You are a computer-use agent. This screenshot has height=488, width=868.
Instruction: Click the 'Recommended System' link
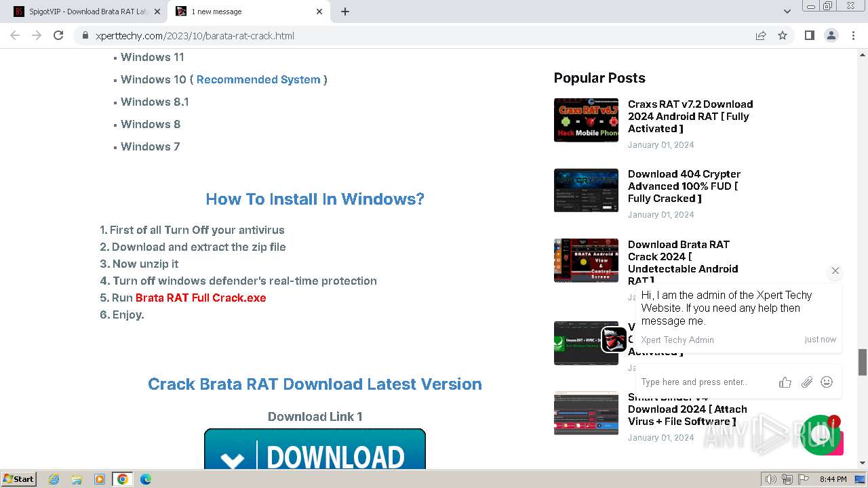pyautogui.click(x=258, y=79)
